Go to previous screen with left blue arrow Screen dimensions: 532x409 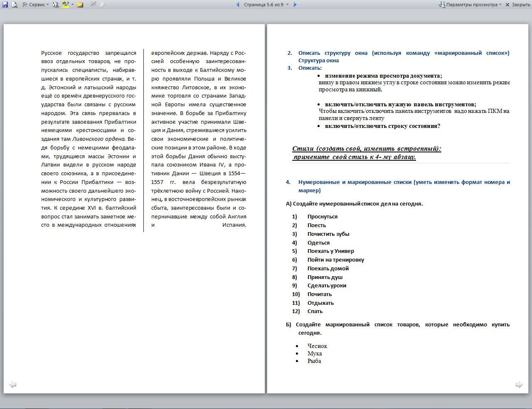tap(238, 5)
